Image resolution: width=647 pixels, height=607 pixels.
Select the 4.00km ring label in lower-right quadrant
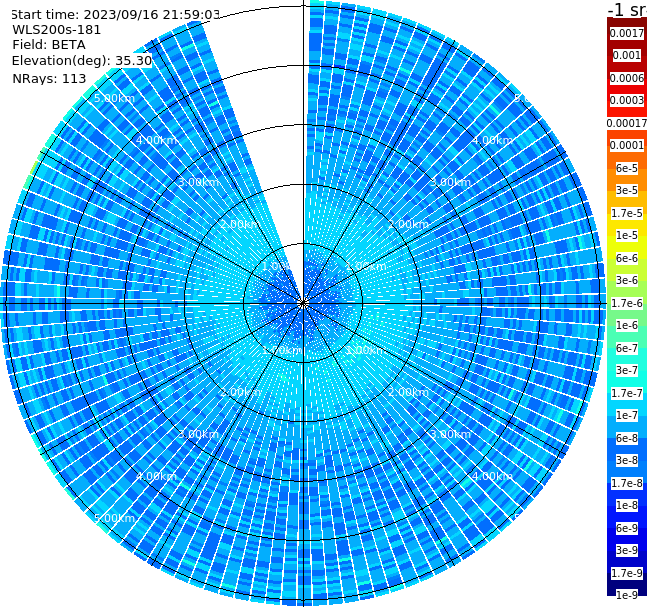(x=492, y=476)
